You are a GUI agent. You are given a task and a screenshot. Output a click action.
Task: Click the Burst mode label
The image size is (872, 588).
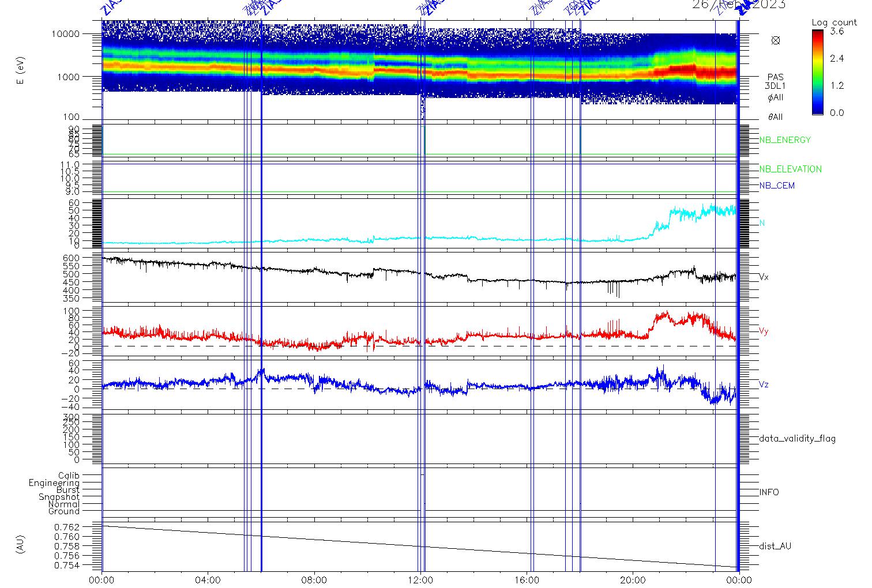(x=68, y=490)
